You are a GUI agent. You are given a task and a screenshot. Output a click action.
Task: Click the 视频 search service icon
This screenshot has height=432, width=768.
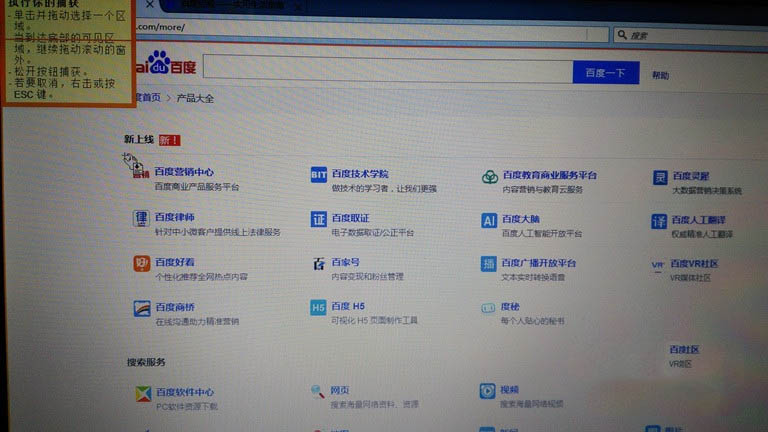coord(488,391)
